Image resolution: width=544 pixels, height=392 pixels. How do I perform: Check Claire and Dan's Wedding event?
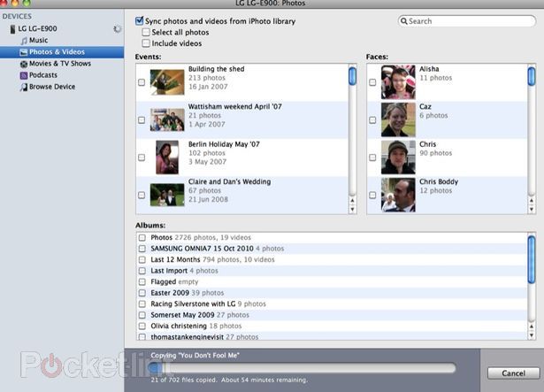click(x=142, y=195)
